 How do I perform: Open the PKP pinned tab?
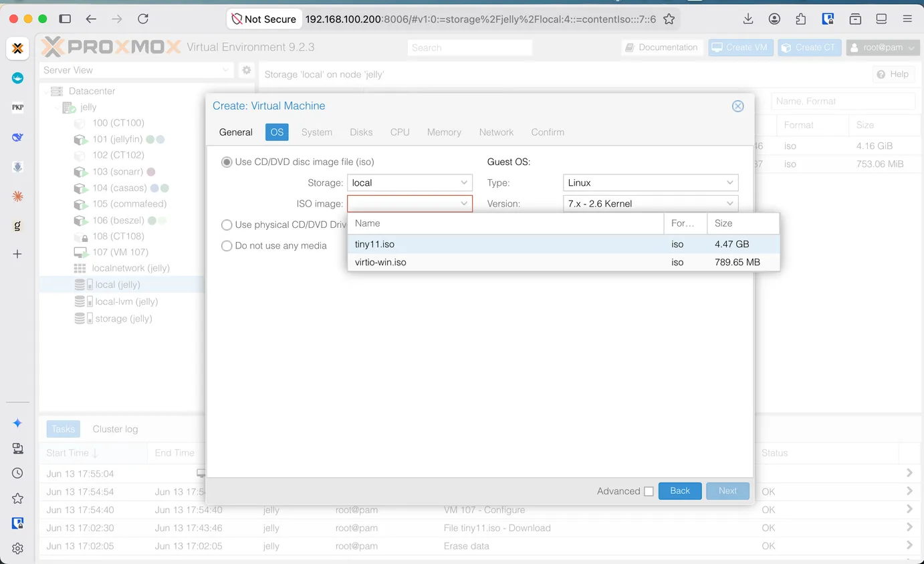click(x=18, y=107)
